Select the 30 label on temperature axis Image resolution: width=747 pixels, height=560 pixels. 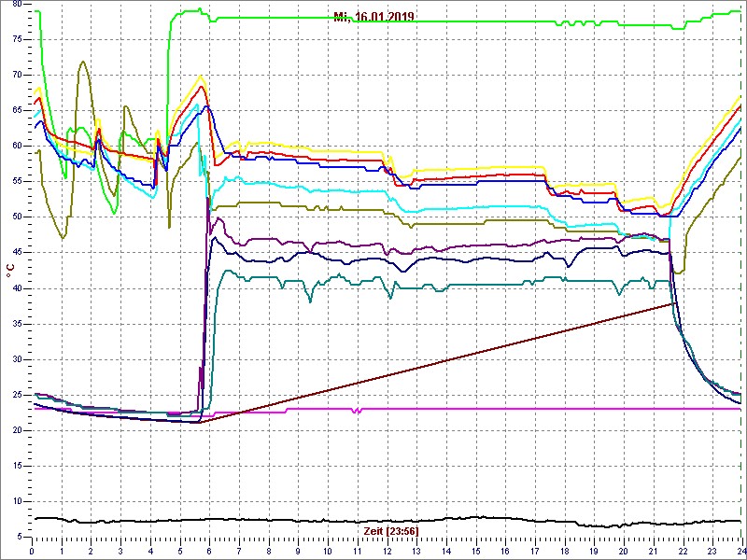coord(17,359)
